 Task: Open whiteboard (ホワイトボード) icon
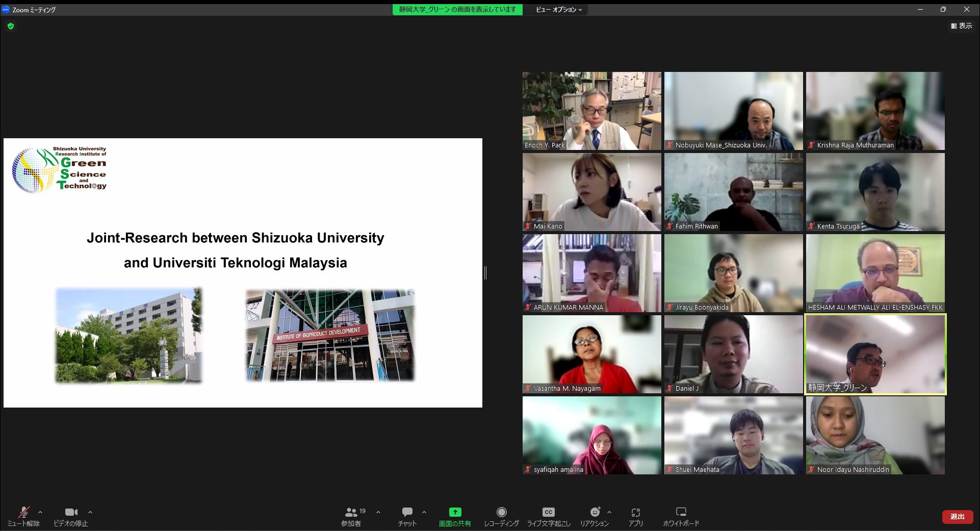(x=681, y=512)
